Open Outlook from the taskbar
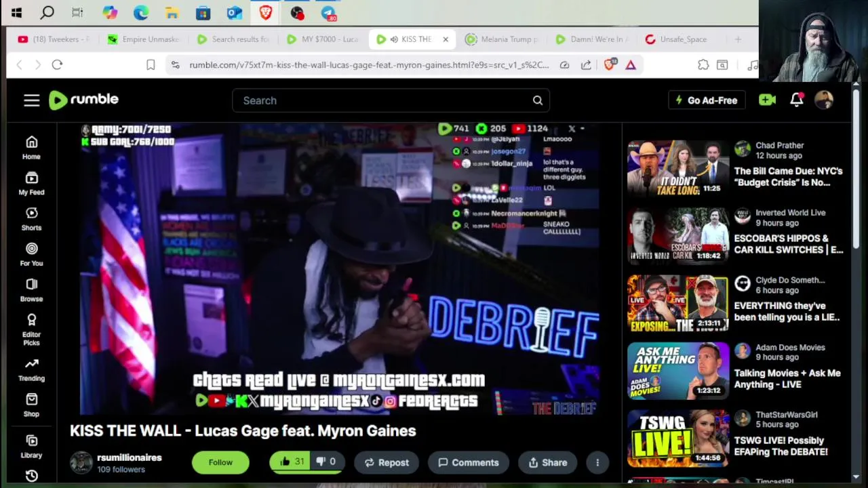868x488 pixels. 235,12
